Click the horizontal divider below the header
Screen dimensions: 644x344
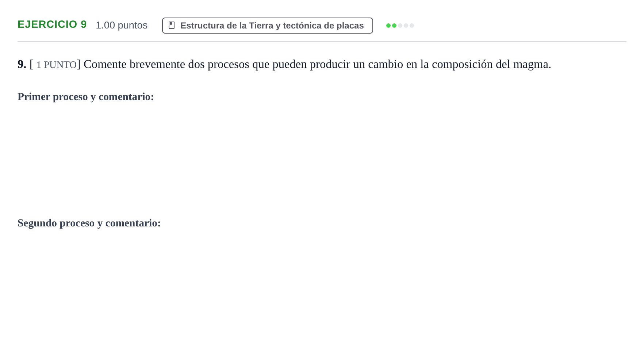tap(322, 41)
